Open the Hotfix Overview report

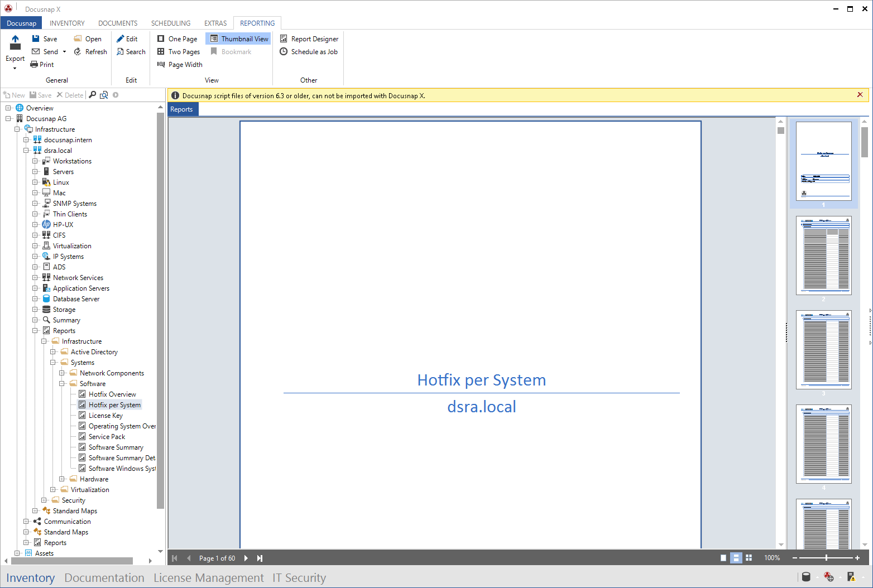[x=112, y=394]
